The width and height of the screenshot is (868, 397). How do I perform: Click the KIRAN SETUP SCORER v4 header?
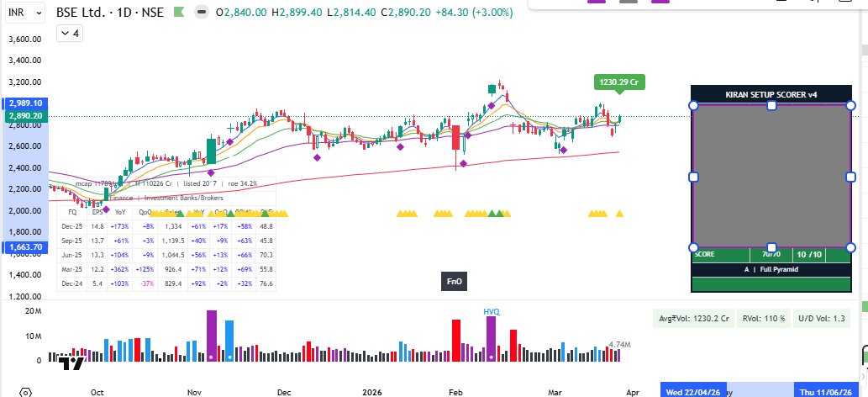tap(771, 95)
